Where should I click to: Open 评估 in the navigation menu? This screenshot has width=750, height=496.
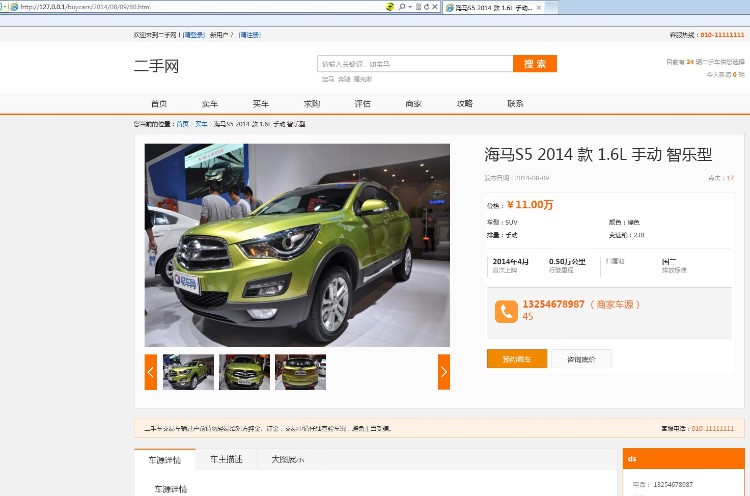pos(363,103)
